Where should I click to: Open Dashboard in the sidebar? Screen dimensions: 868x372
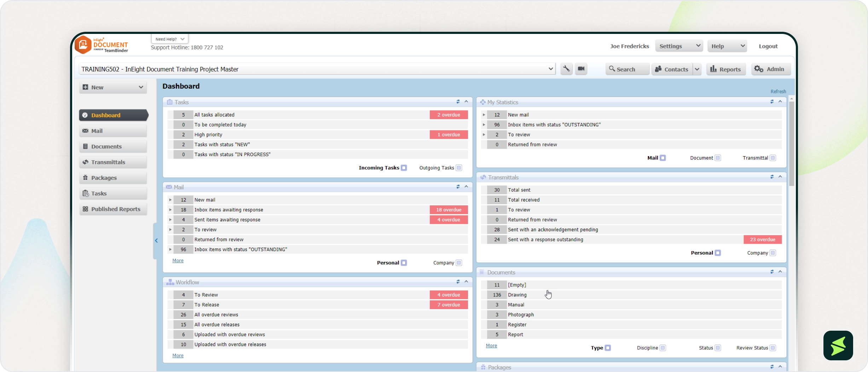[x=113, y=115]
